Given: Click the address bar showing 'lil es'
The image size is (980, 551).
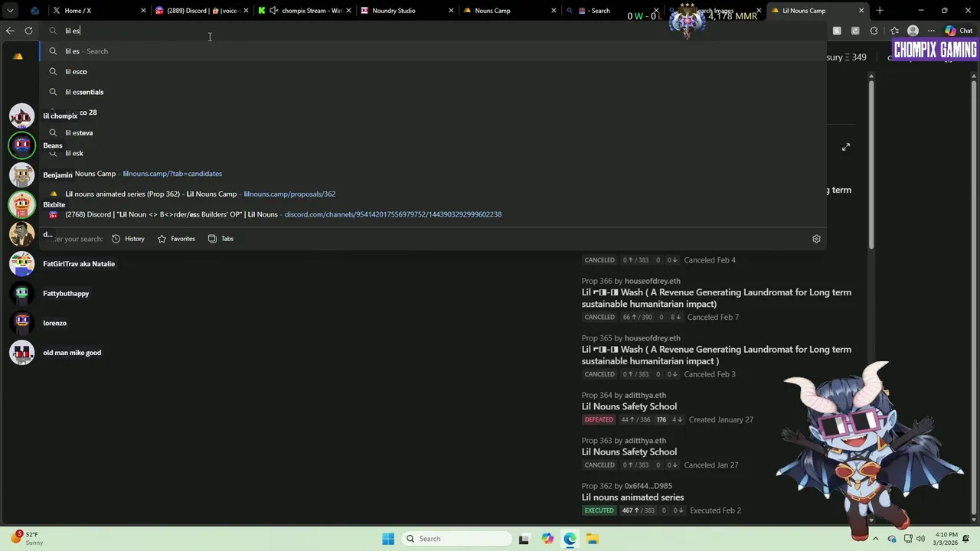Looking at the screenshot, I should point(433,31).
